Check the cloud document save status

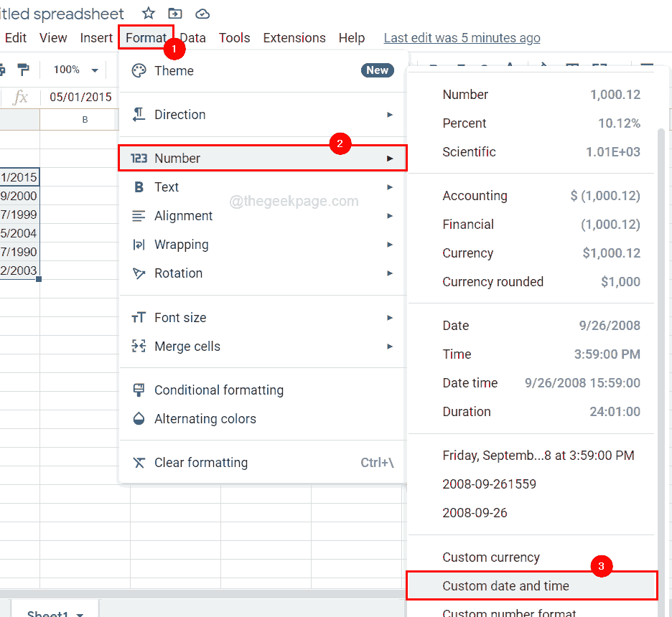coord(202,13)
